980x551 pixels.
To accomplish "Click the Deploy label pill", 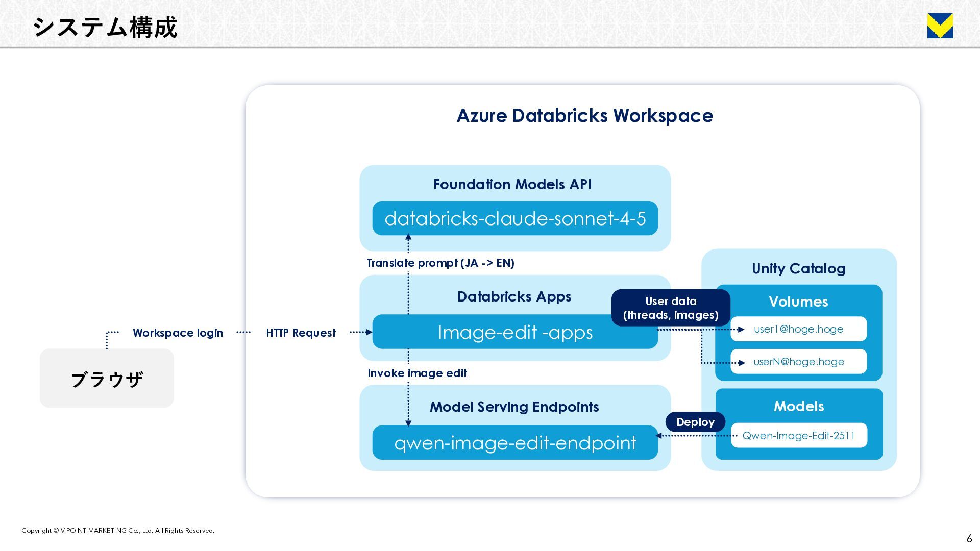I will (695, 422).
